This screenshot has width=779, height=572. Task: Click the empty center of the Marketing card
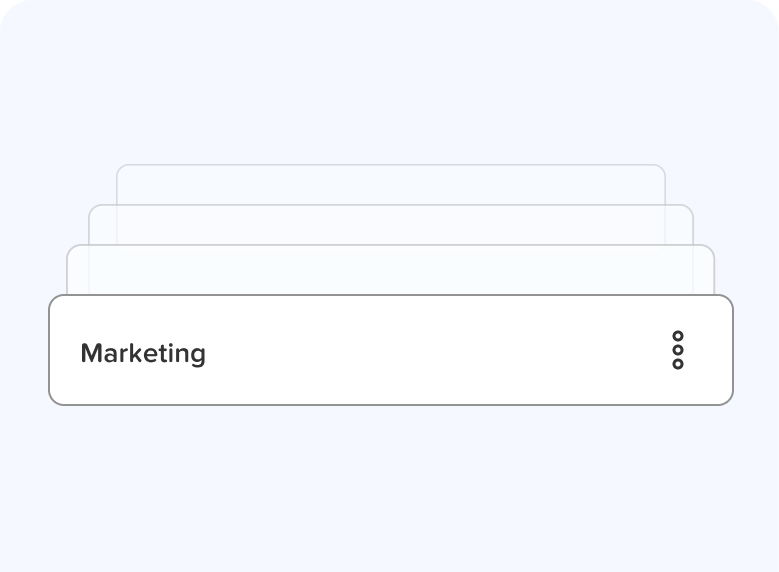[x=420, y=350]
